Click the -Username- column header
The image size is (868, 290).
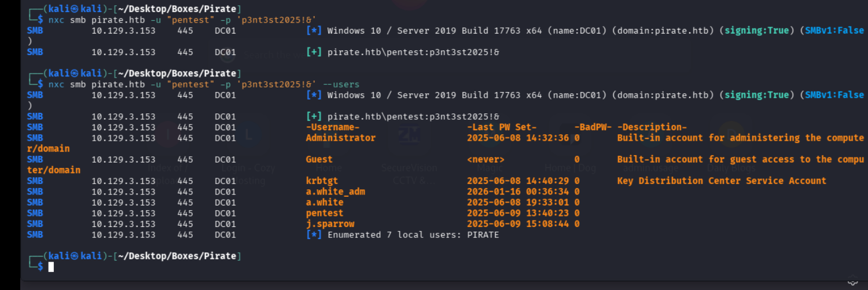click(x=333, y=127)
